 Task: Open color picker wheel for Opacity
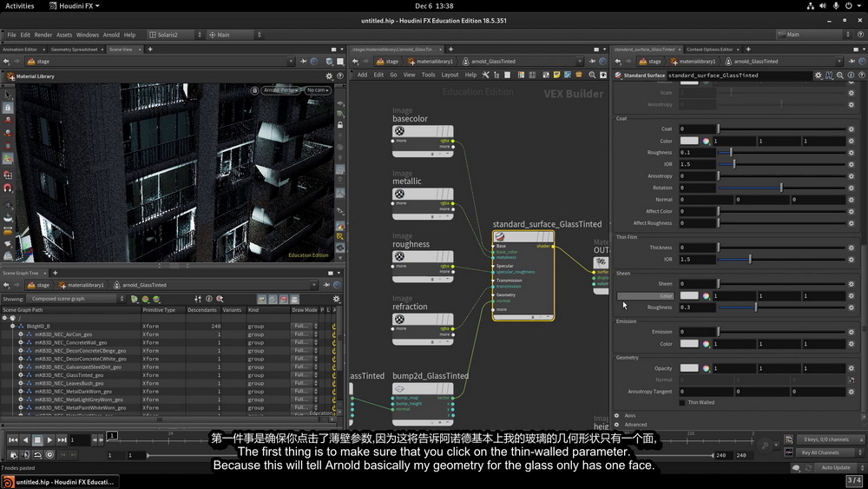(x=706, y=368)
